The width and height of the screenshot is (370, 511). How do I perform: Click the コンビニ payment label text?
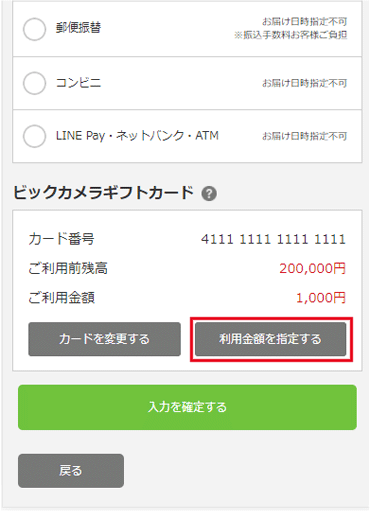78,82
